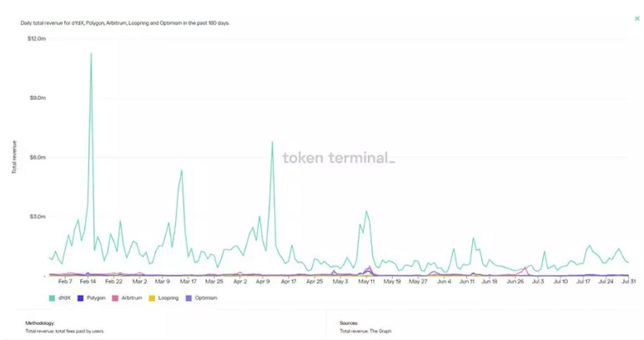This screenshot has width=644, height=340.
Task: Select the May 11 x-axis date label
Action: [x=367, y=282]
